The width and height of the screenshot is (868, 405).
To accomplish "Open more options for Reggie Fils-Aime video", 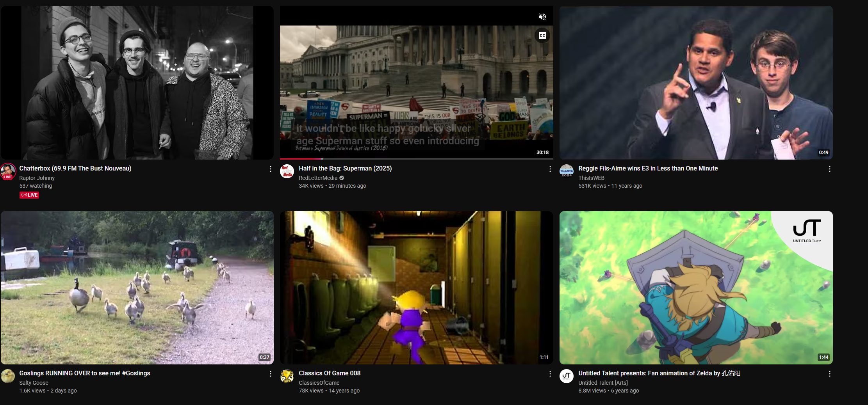I will [x=829, y=169].
